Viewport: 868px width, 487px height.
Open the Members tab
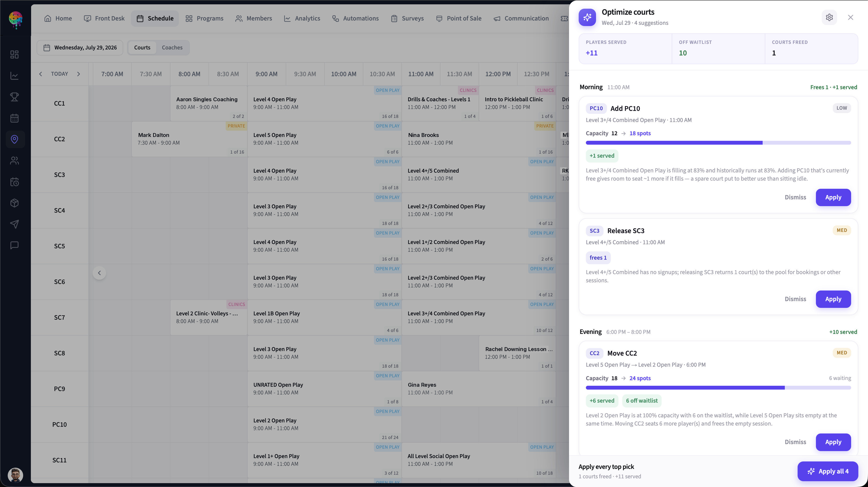tap(253, 19)
